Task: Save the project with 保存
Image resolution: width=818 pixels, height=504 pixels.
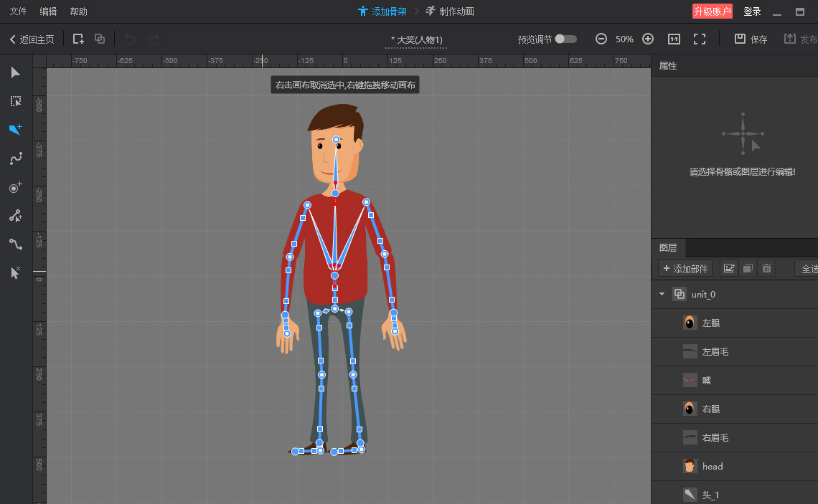Action: (x=751, y=39)
